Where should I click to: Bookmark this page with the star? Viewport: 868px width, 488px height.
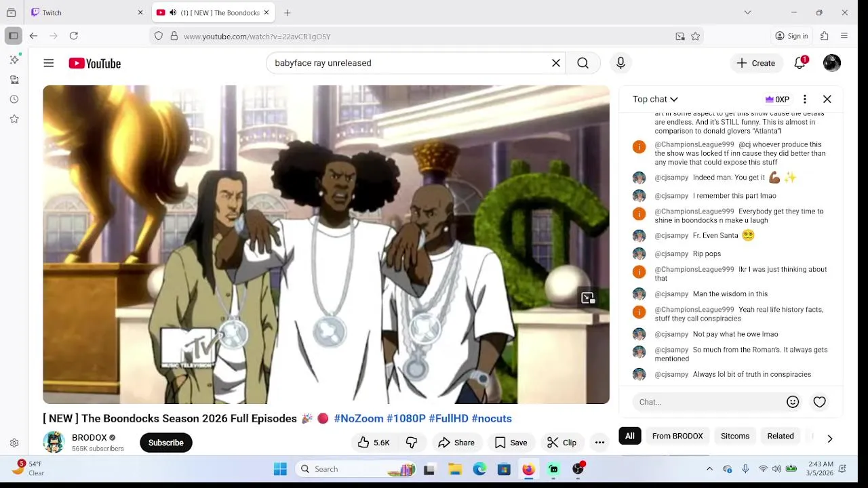click(x=695, y=36)
